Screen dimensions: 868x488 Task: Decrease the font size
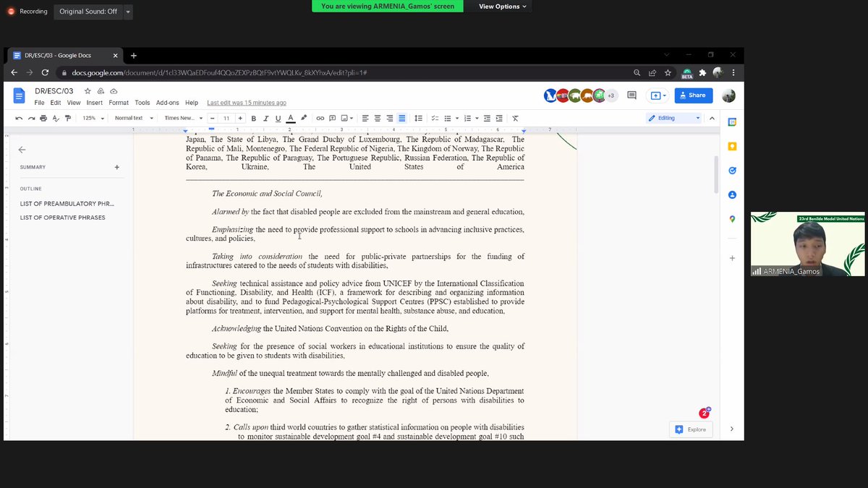[213, 118]
